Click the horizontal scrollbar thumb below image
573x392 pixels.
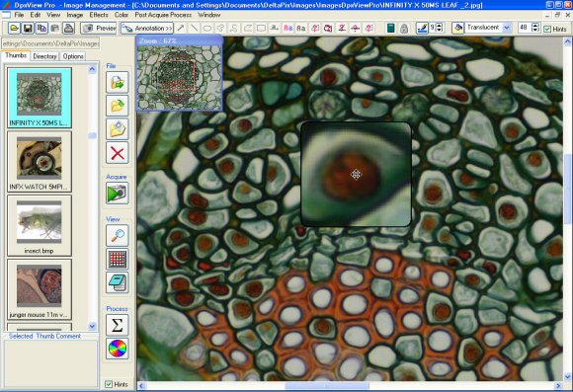coord(327,386)
